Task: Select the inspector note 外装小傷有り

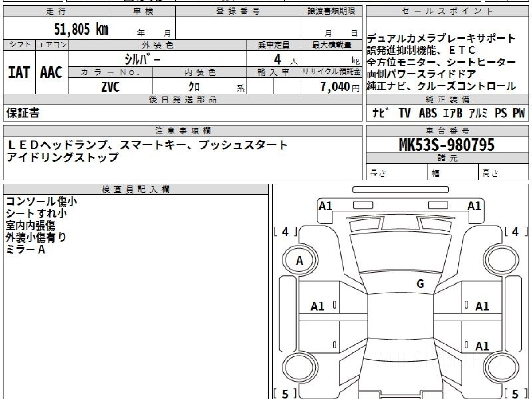Action: click(36, 238)
